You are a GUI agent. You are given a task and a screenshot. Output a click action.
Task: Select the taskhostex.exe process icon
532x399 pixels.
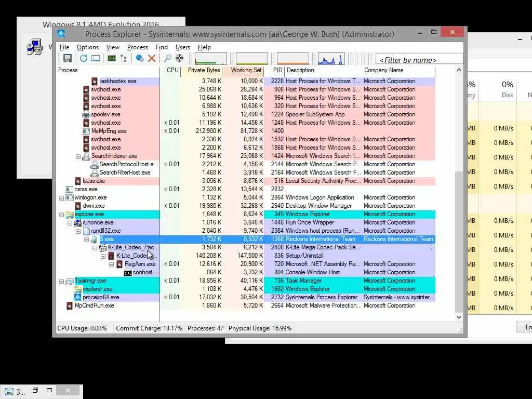point(95,81)
